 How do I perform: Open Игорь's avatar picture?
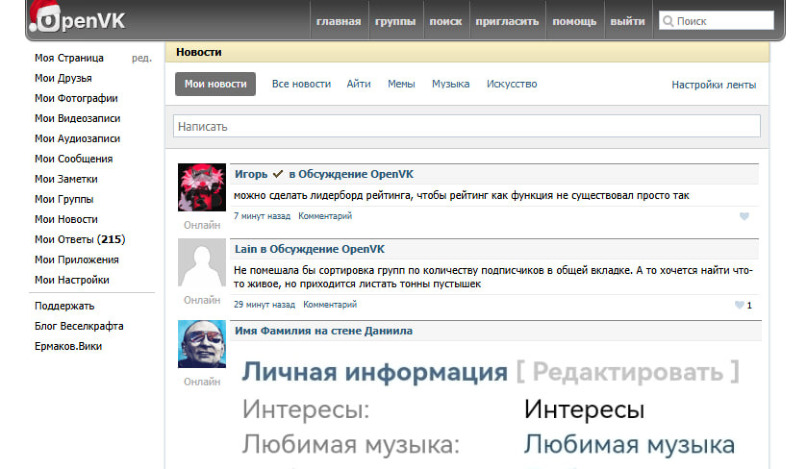pos(202,187)
